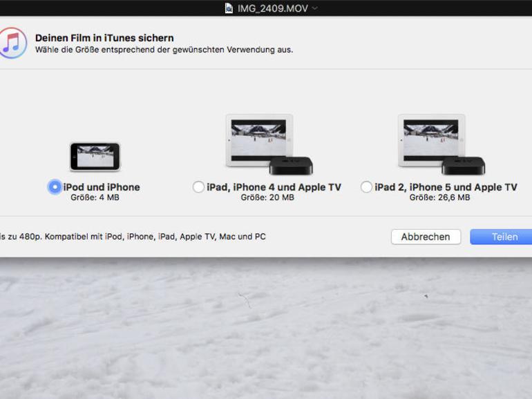Click 'Deinen Film in iTunes sichern' heading

tap(104, 38)
